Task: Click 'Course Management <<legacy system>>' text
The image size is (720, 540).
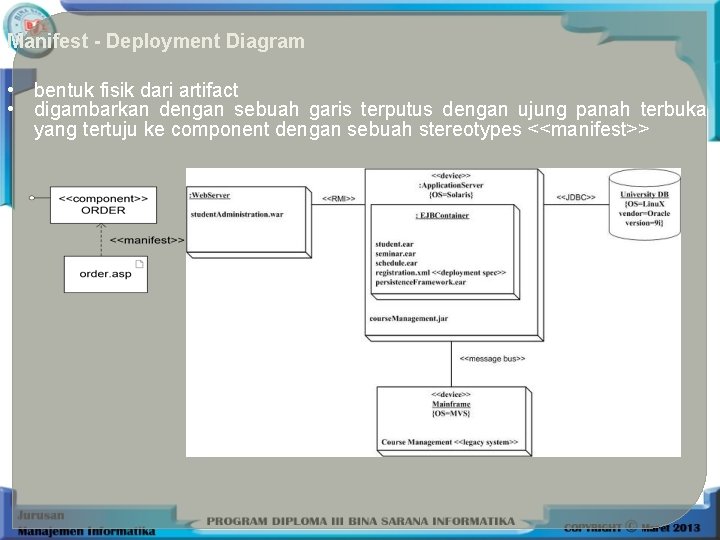Action: click(450, 442)
